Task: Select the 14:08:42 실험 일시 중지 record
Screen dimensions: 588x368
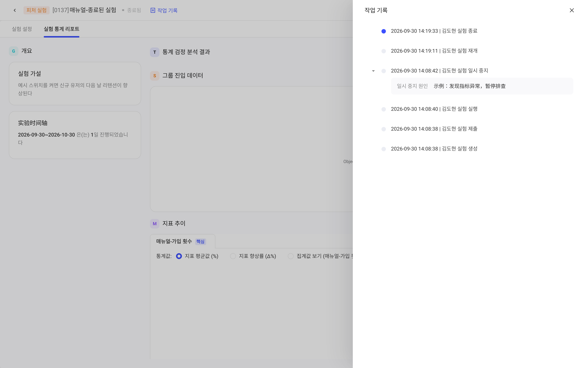Action: tap(439, 71)
